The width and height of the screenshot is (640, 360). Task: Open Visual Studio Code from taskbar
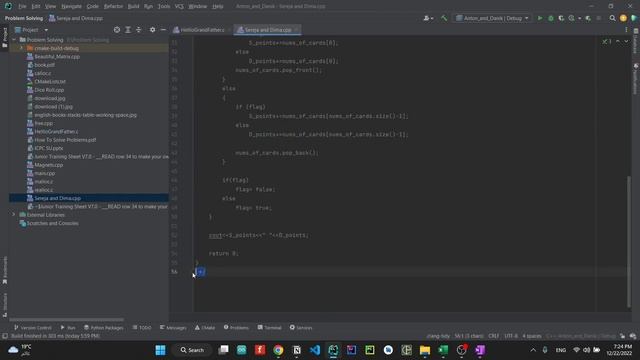tap(315, 350)
